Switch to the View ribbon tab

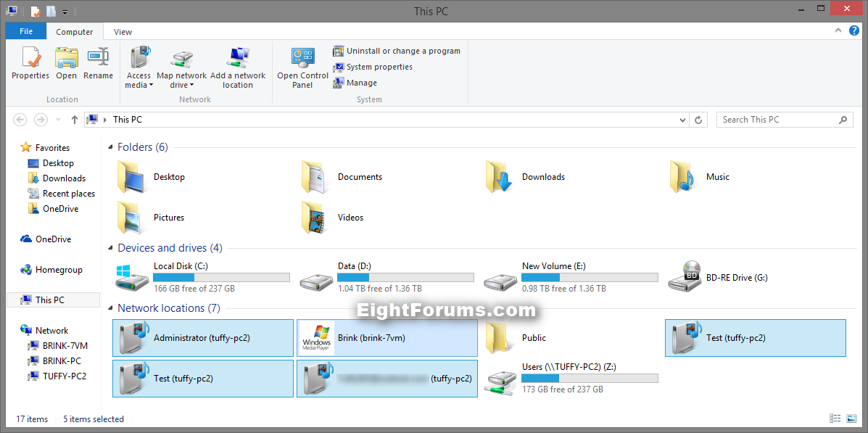(123, 32)
